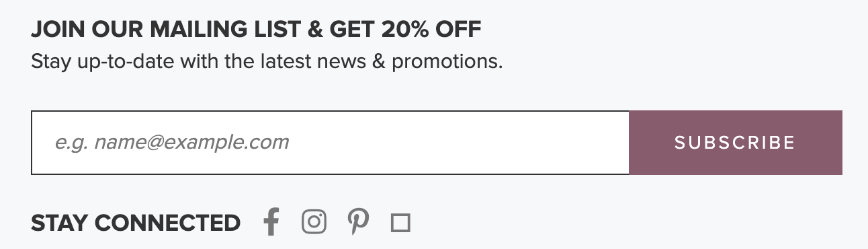Click the Get 20% Off text
This screenshot has width=868, height=249.
pos(405,30)
